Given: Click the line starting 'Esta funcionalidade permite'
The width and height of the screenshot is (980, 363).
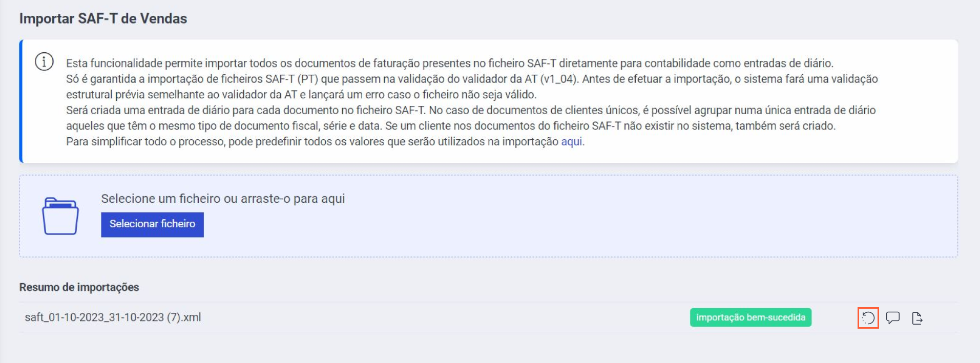Looking at the screenshot, I should pos(449,63).
